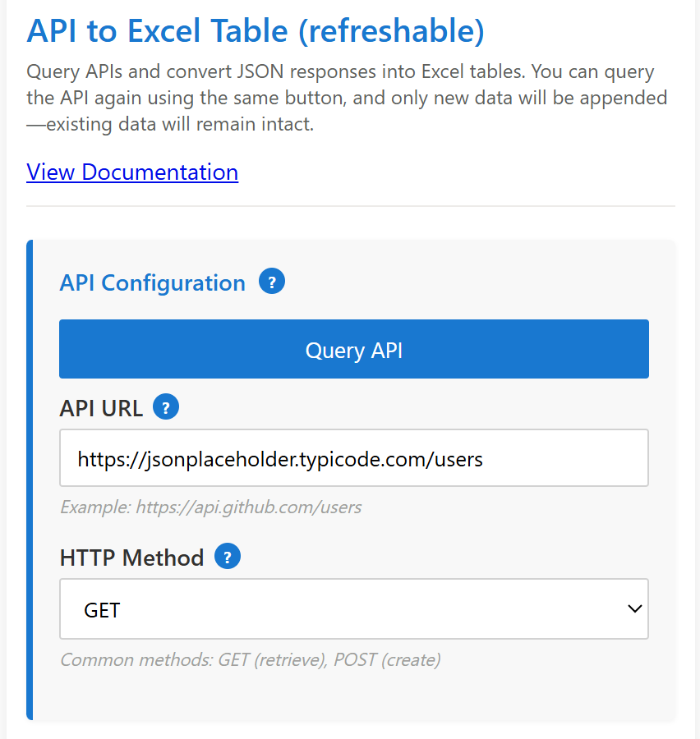
Task: Click the Common methods hint text
Action: (x=251, y=660)
